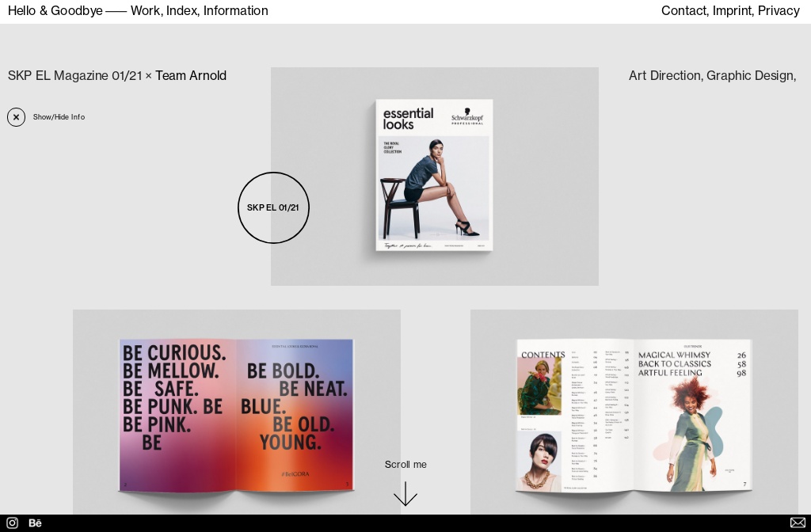Open the Behance icon in footer

point(35,522)
